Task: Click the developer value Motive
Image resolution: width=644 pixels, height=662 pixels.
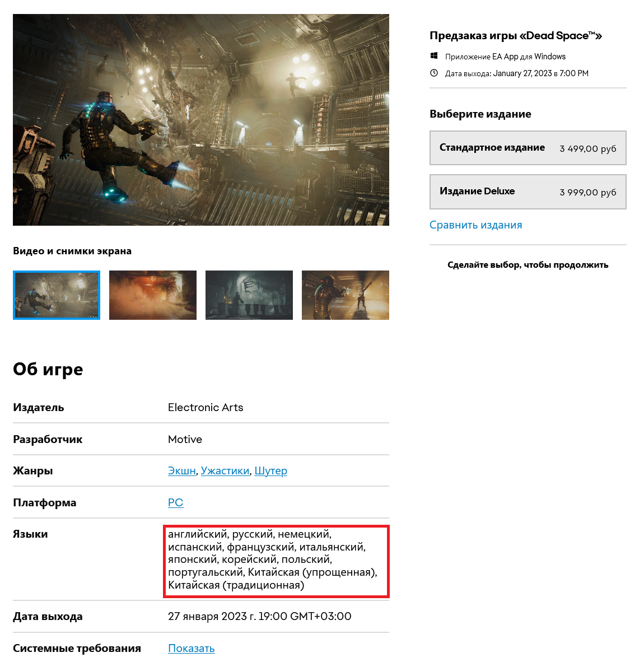Action: pos(185,440)
